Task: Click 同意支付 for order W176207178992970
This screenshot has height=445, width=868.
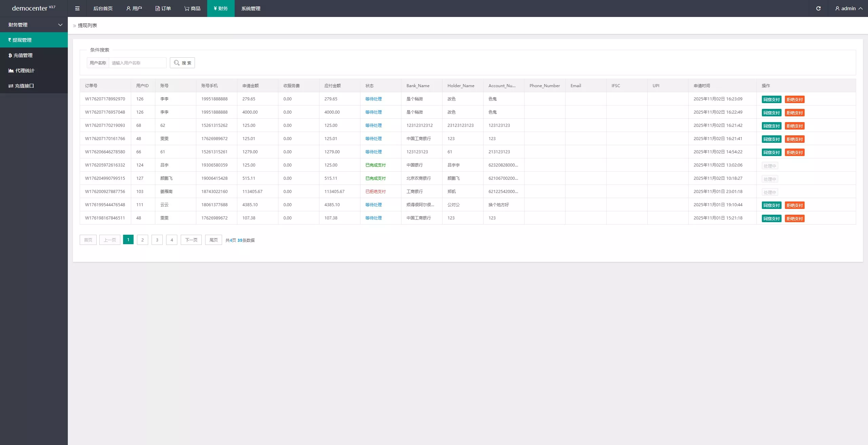Action: [x=771, y=99]
